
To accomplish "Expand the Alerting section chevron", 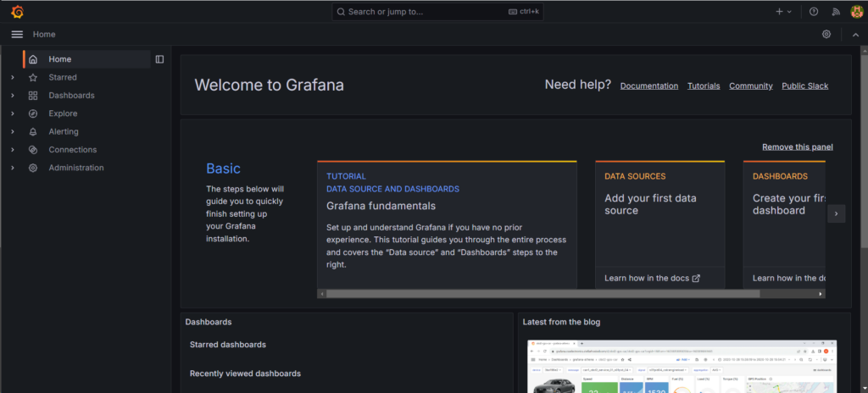I will pyautogui.click(x=12, y=132).
